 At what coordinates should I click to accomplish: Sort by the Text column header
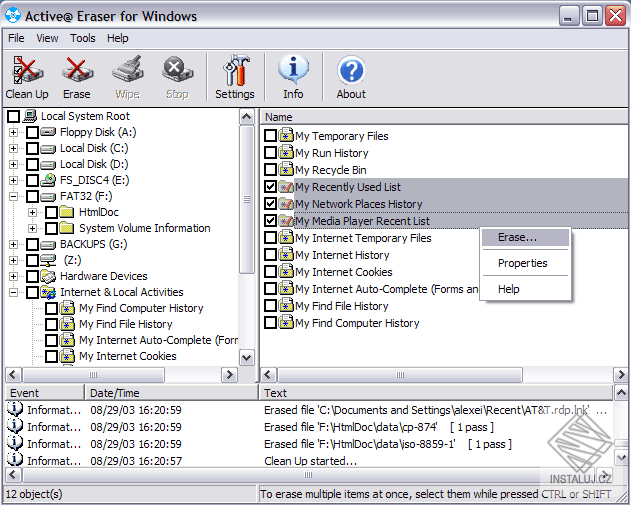point(436,392)
